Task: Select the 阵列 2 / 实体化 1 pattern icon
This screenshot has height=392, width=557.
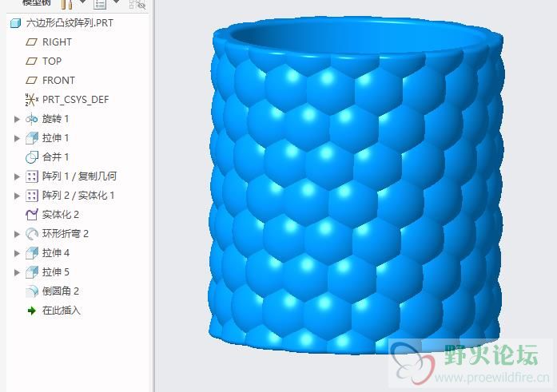Action: point(32,196)
